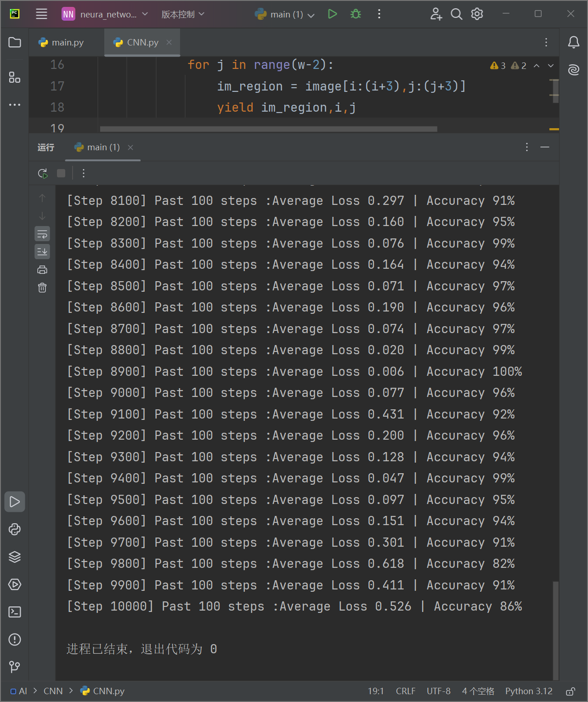Toggle read-only lock in status bar
Image resolution: width=588 pixels, height=702 pixels.
(571, 691)
